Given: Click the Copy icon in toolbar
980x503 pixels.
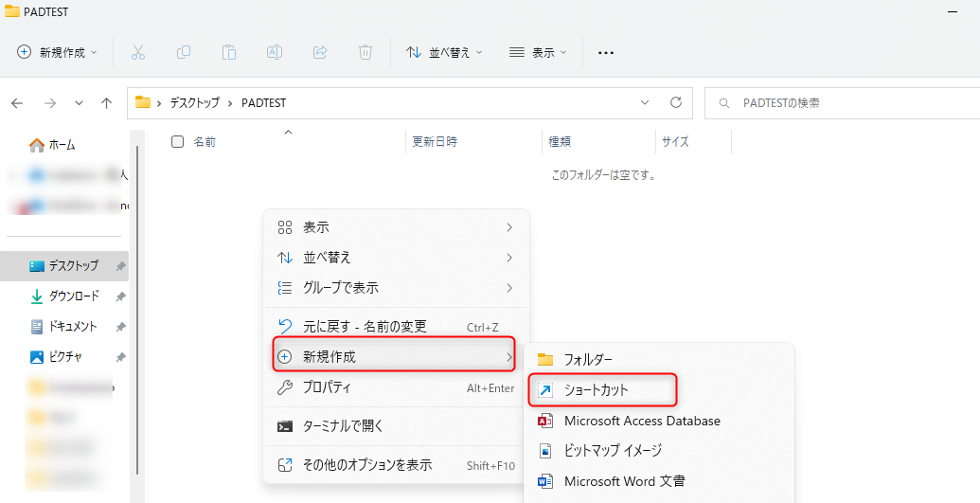Looking at the screenshot, I should (x=184, y=52).
